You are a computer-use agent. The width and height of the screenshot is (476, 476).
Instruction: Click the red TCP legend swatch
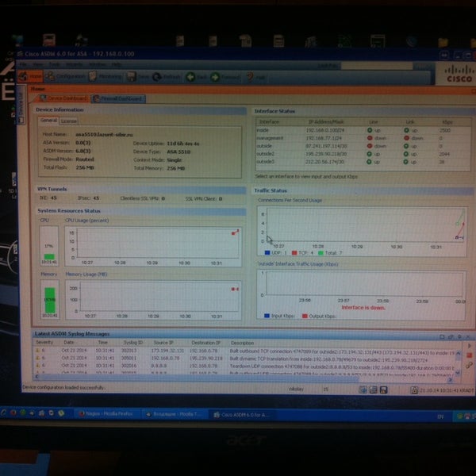tap(294, 252)
